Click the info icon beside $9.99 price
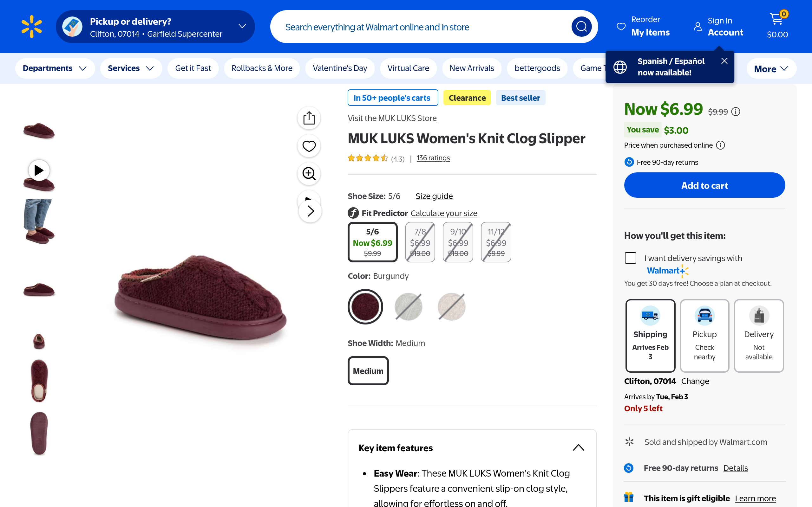The height and width of the screenshot is (507, 812). (x=736, y=112)
